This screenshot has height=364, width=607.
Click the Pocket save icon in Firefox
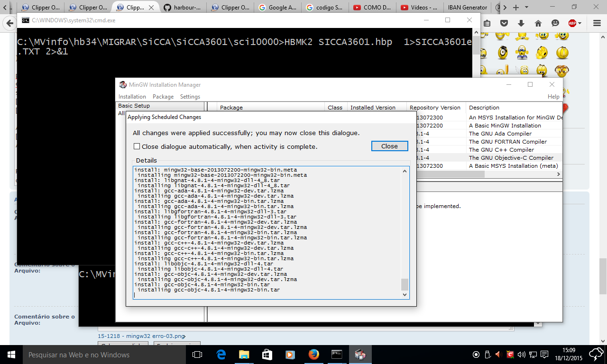[504, 23]
